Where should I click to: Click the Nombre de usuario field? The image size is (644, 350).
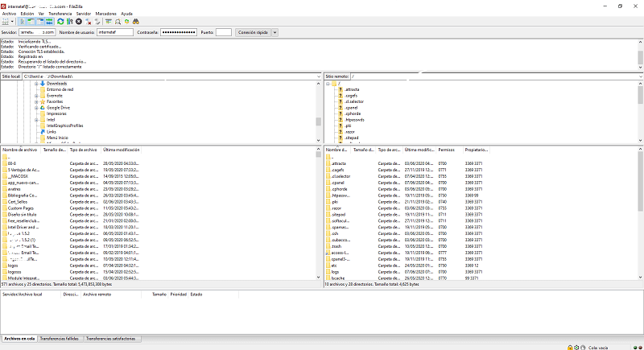coord(115,32)
